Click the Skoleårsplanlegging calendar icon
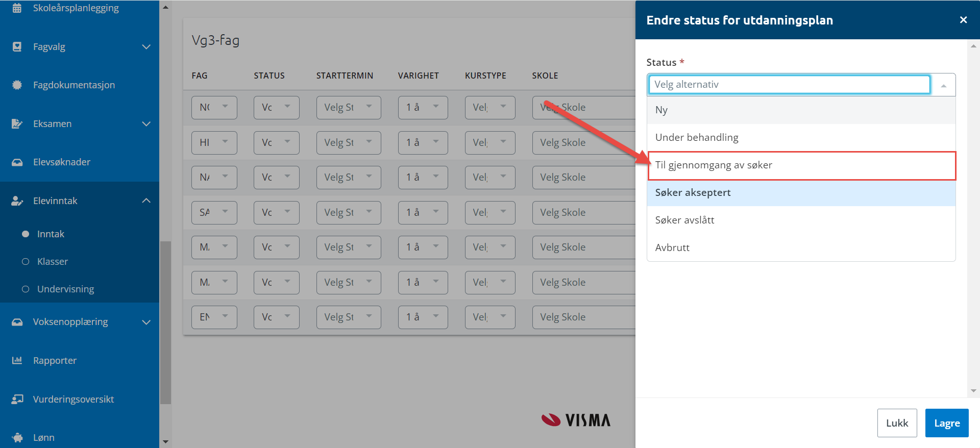Screen dimensions: 980x448 click(x=17, y=8)
